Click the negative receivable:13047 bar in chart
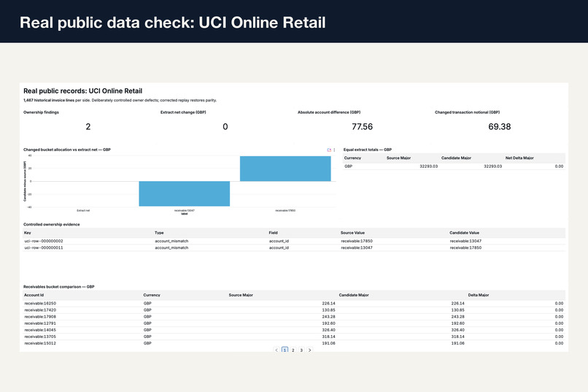The image size is (588, 392). coord(184,193)
